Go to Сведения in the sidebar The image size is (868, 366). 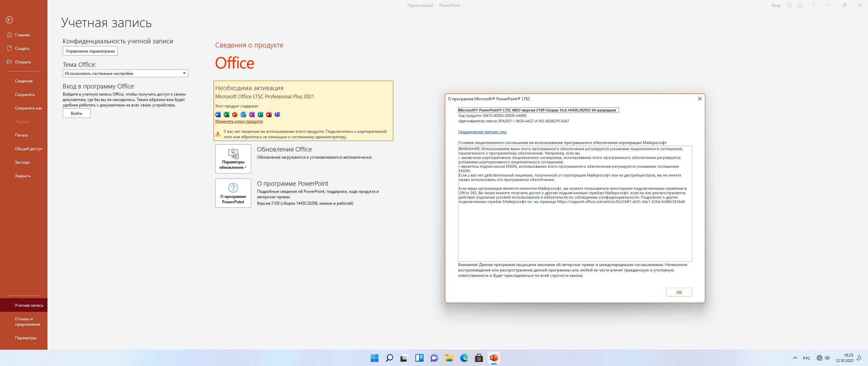click(24, 81)
